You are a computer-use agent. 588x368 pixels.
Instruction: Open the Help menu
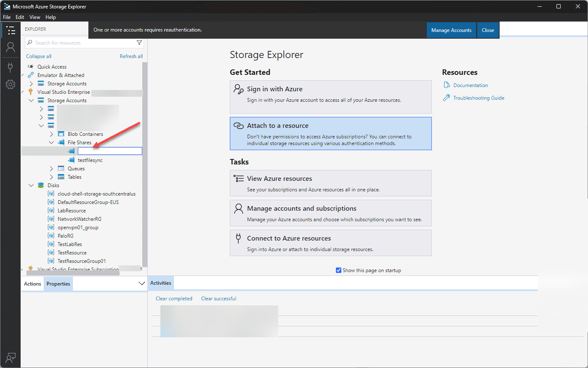(51, 17)
